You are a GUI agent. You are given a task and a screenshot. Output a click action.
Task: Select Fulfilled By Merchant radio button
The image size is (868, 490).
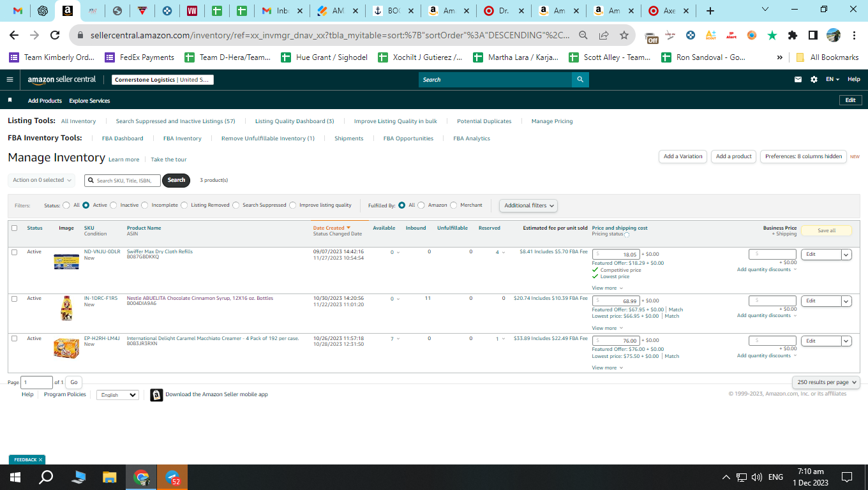click(454, 205)
